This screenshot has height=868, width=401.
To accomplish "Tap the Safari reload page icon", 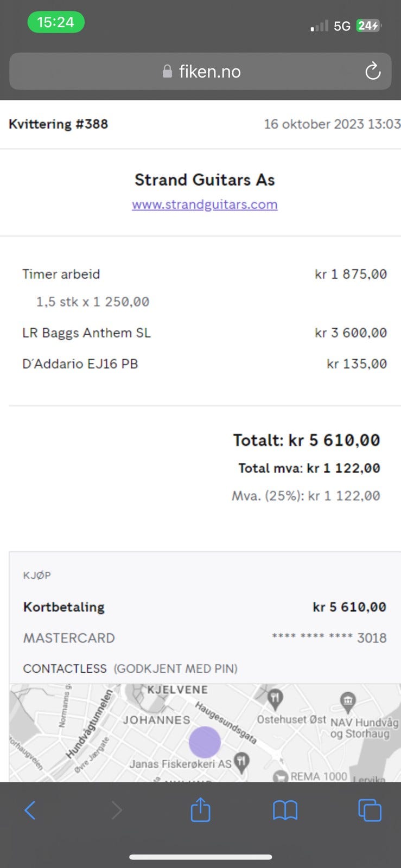I will tap(372, 71).
